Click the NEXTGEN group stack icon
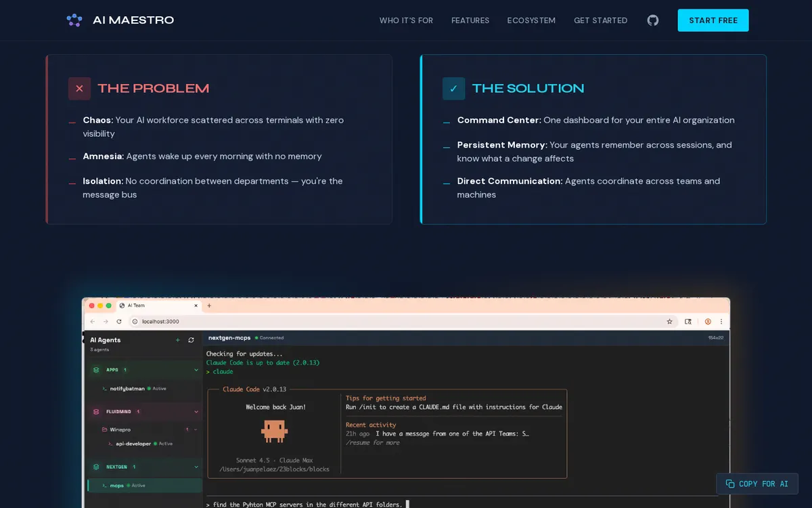 (96, 467)
